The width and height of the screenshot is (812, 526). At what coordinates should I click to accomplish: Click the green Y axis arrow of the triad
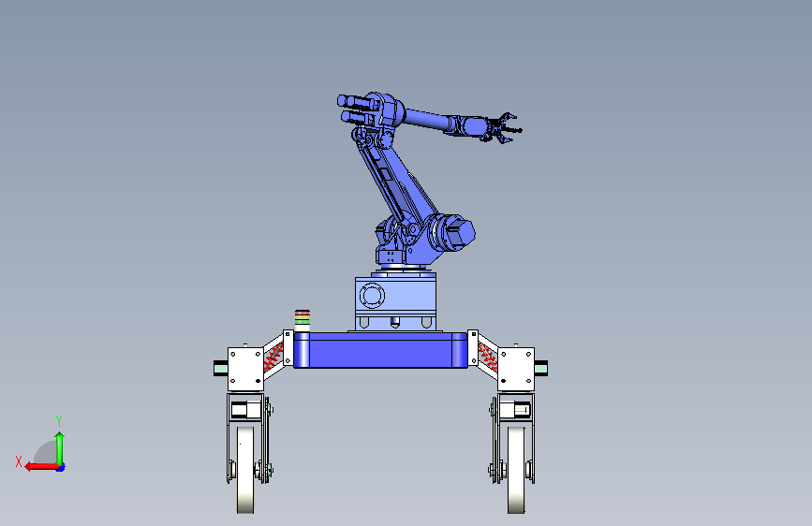point(60,448)
